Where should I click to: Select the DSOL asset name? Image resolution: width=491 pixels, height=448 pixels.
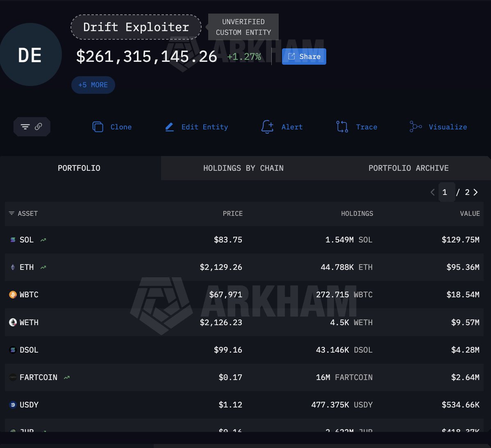pos(29,350)
